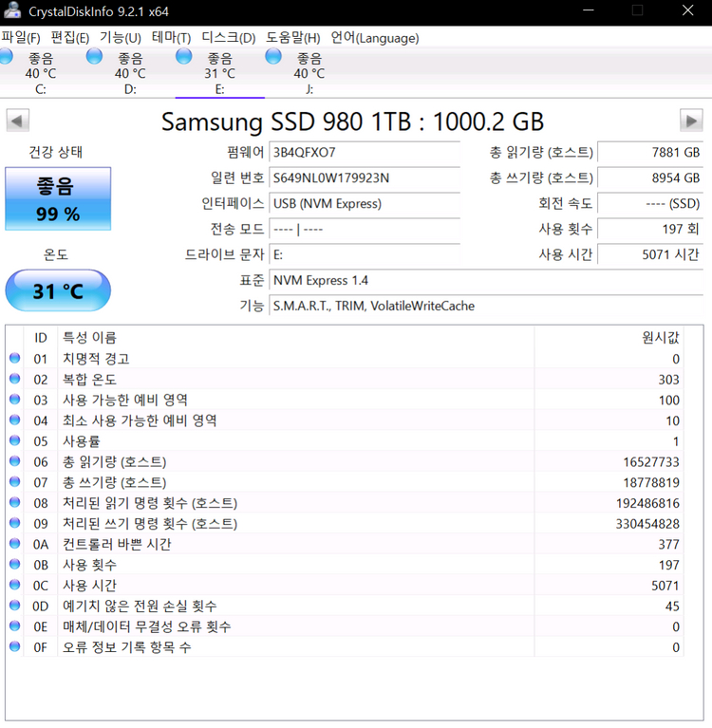712x728 pixels.
Task: Click the serial number field S649NL0W179923N
Action: click(365, 177)
